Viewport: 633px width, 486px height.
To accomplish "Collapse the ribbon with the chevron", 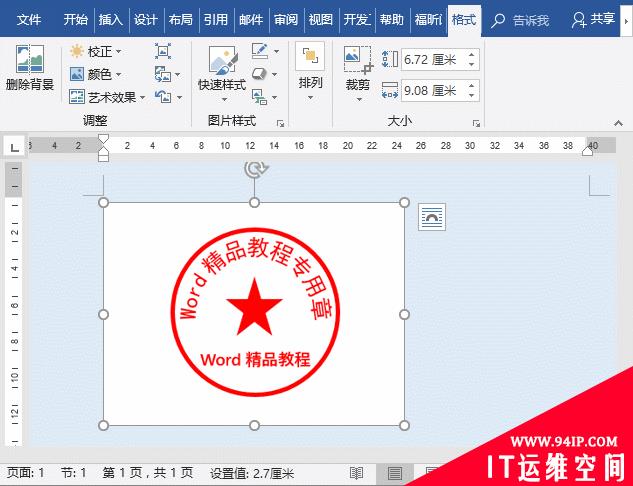I will tap(618, 123).
